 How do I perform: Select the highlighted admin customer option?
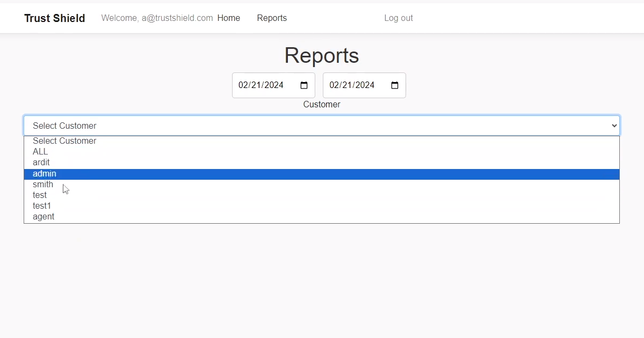45,174
